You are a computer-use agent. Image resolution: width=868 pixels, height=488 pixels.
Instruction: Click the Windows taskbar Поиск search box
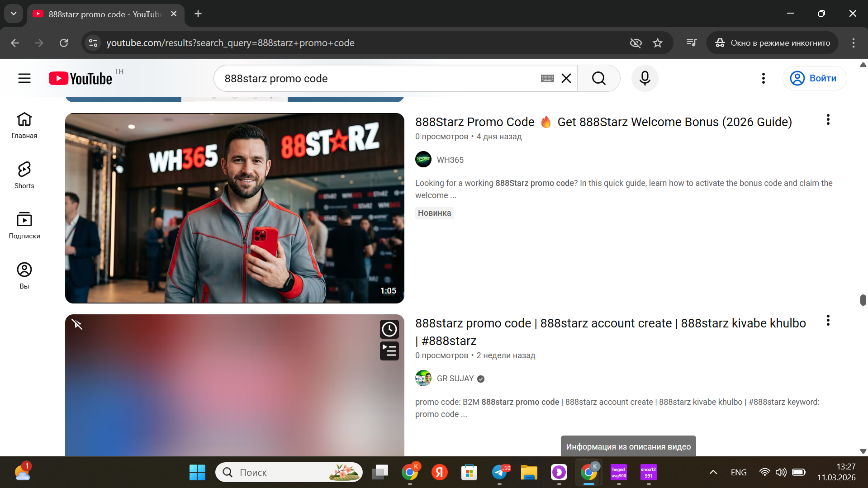[289, 472]
